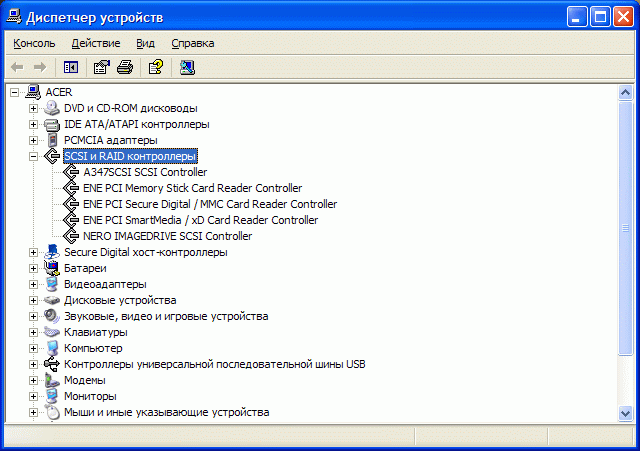Click the Диспетчер устройств title bar icon
640x451 pixels.
13,17
